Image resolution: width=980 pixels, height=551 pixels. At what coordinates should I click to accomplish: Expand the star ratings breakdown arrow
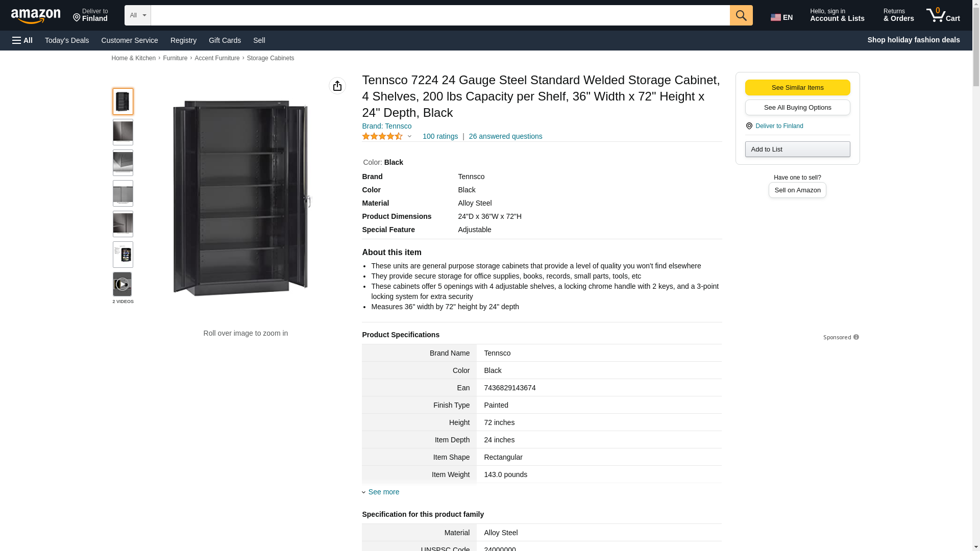click(409, 136)
